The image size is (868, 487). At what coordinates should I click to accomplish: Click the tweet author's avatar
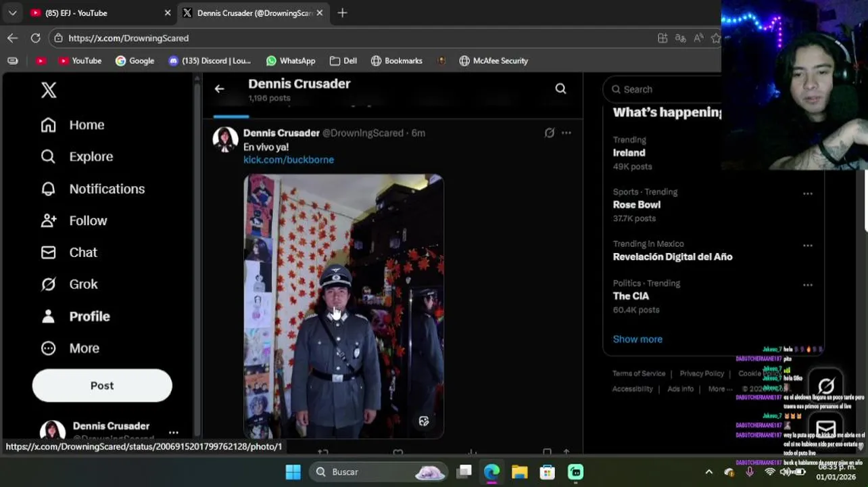(225, 139)
